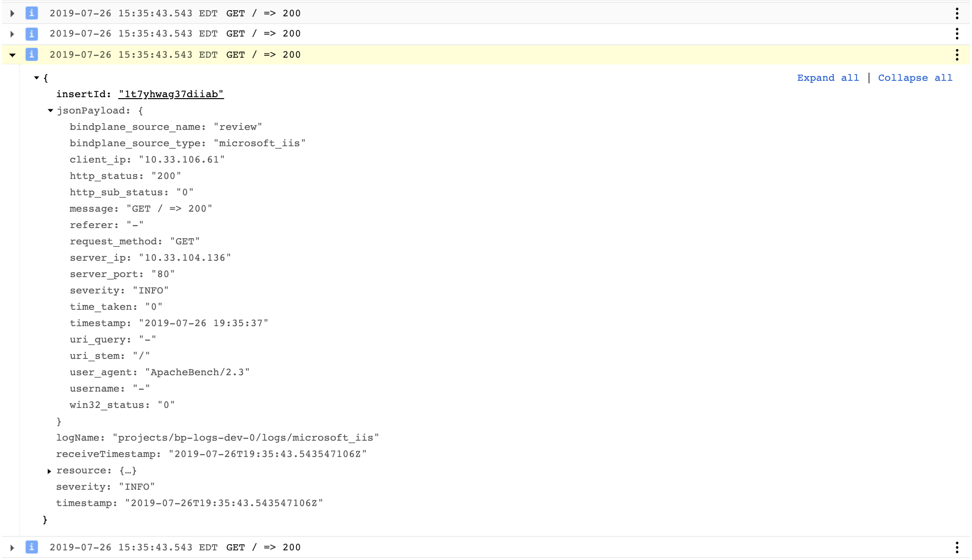This screenshot has width=972, height=560.
Task: Open three-dot menu of first log entry
Action: coord(957,13)
